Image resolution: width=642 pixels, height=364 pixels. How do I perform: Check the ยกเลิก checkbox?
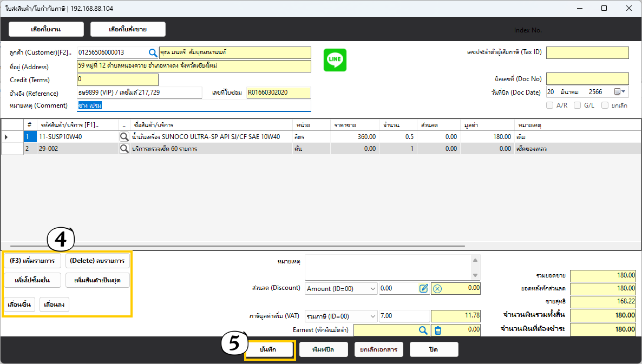605,105
